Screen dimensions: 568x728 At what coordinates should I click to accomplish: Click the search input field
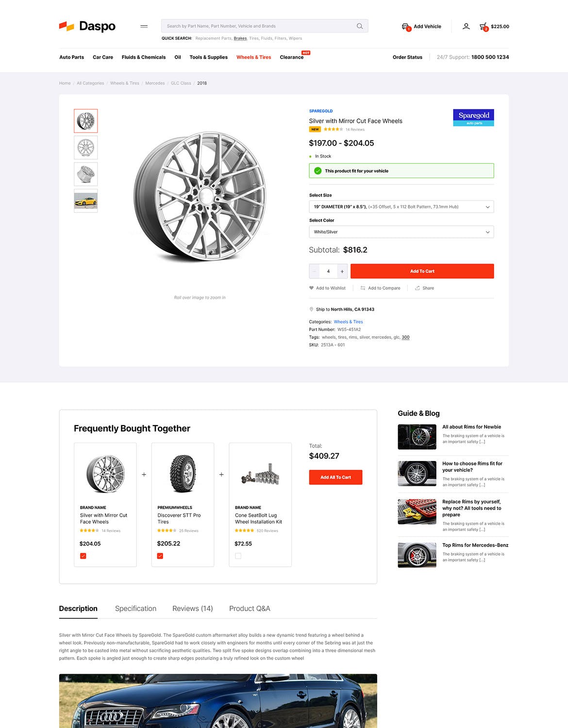pyautogui.click(x=260, y=26)
